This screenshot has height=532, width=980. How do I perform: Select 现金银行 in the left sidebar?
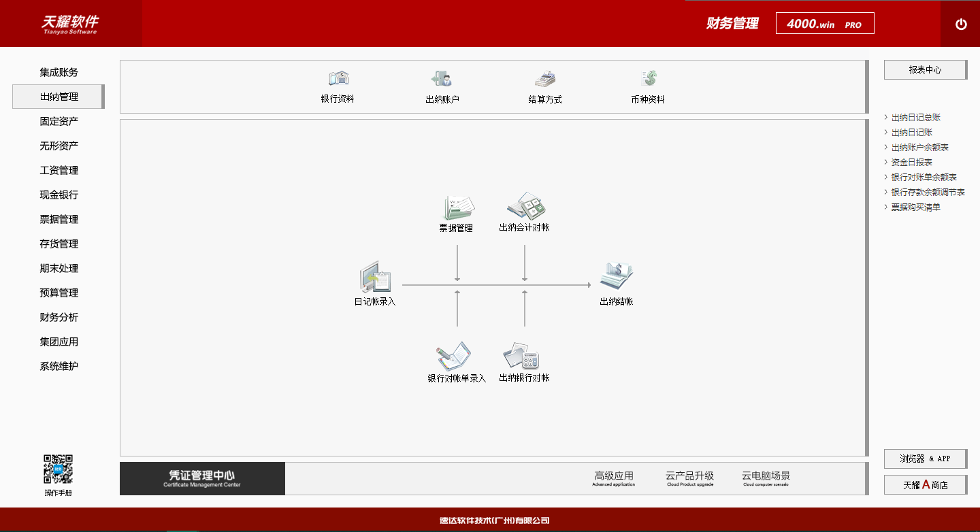coord(59,195)
